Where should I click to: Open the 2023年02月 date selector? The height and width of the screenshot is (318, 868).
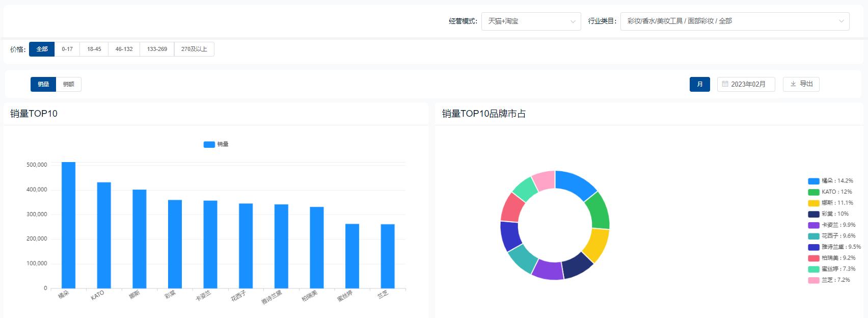(x=748, y=84)
